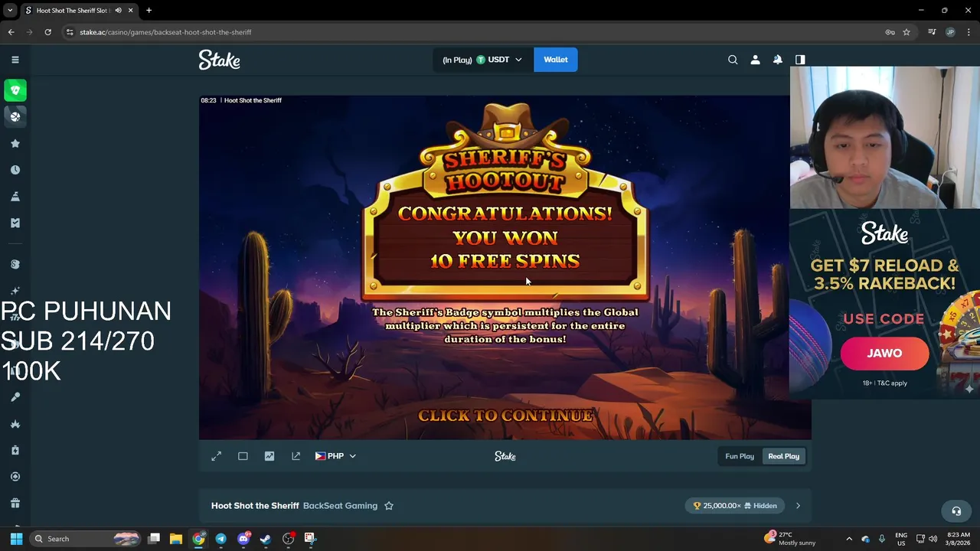Open the microphone icon in sidebar
The height and width of the screenshot is (551, 980).
tap(15, 397)
